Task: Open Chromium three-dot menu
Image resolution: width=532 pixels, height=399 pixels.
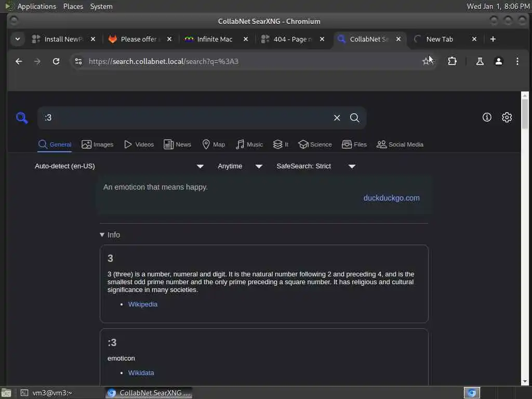Action: (517, 61)
